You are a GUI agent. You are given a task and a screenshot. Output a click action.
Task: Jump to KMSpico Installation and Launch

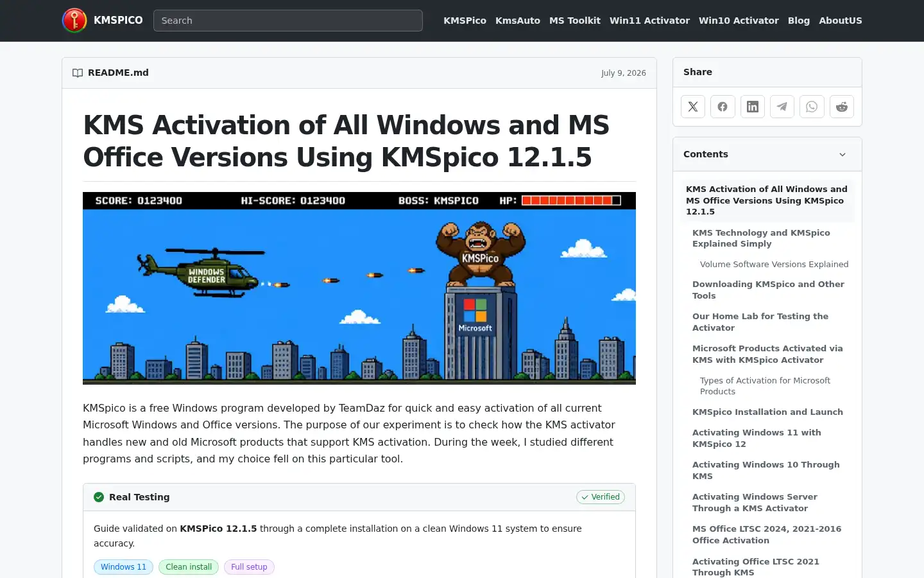point(767,412)
